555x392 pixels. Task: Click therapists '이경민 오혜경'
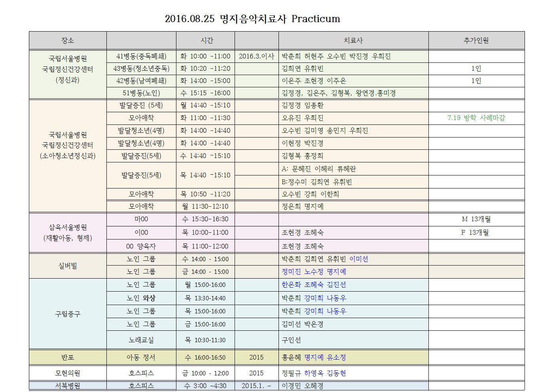pos(303,386)
